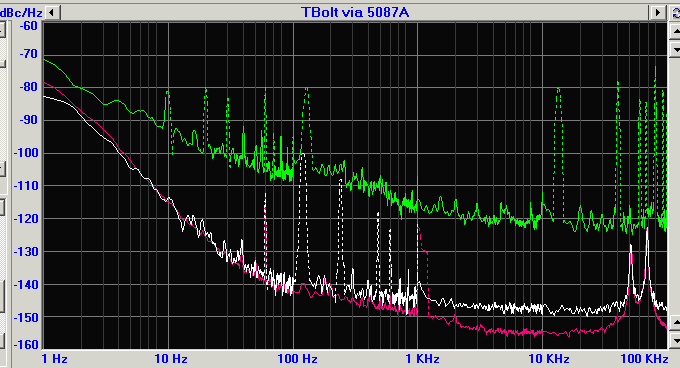680x368 pixels.
Task: Click the 10 Hz x-axis label
Action: [x=171, y=358]
